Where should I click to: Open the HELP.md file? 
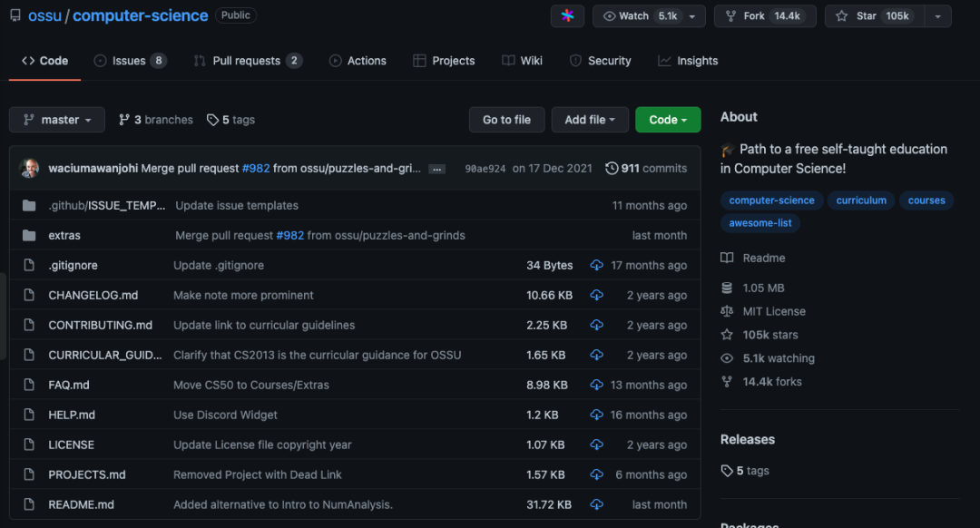click(x=72, y=415)
